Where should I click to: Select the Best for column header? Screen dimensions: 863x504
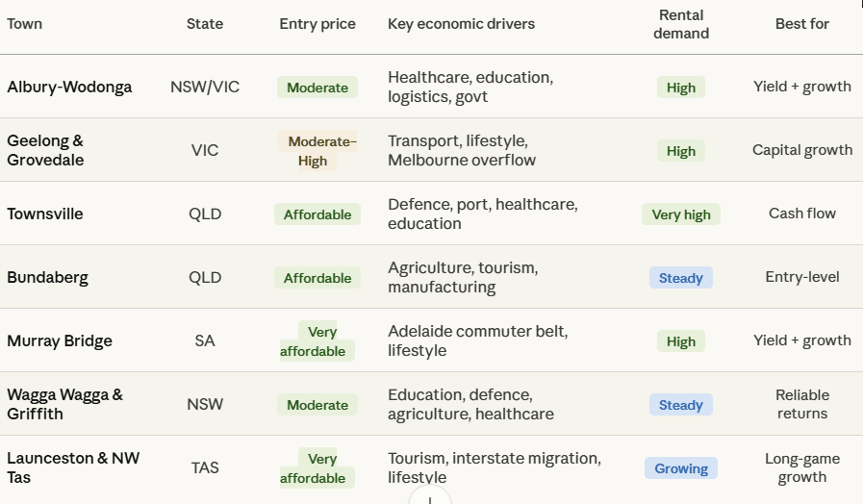[801, 24]
